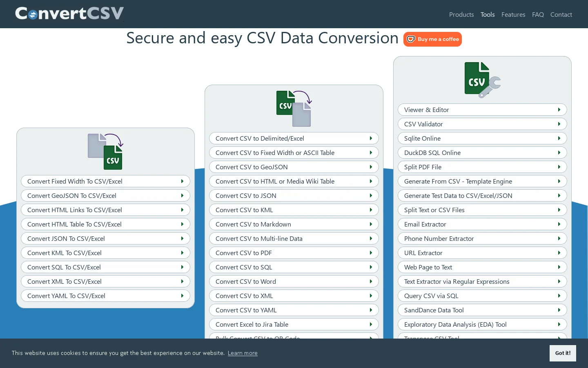Screen dimensions: 588x368
Task: Open Phone Number Extractor
Action: click(482, 238)
